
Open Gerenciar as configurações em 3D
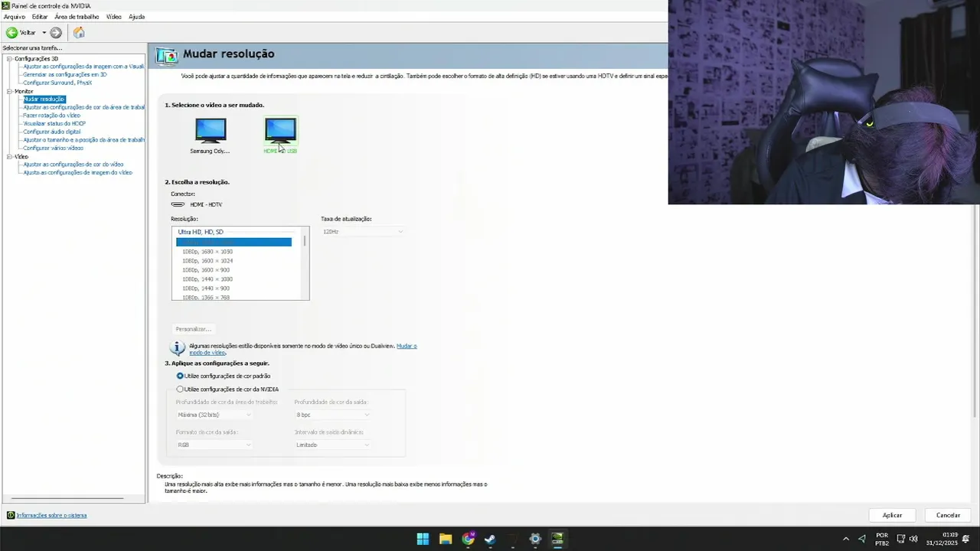[65, 75]
